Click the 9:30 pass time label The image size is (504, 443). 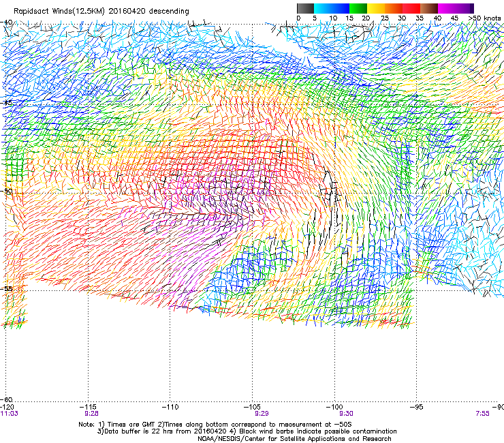346,414
